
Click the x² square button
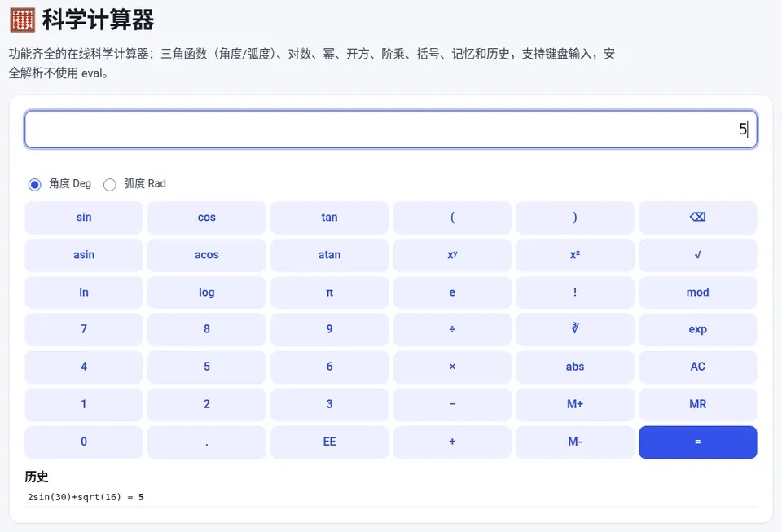(x=574, y=255)
